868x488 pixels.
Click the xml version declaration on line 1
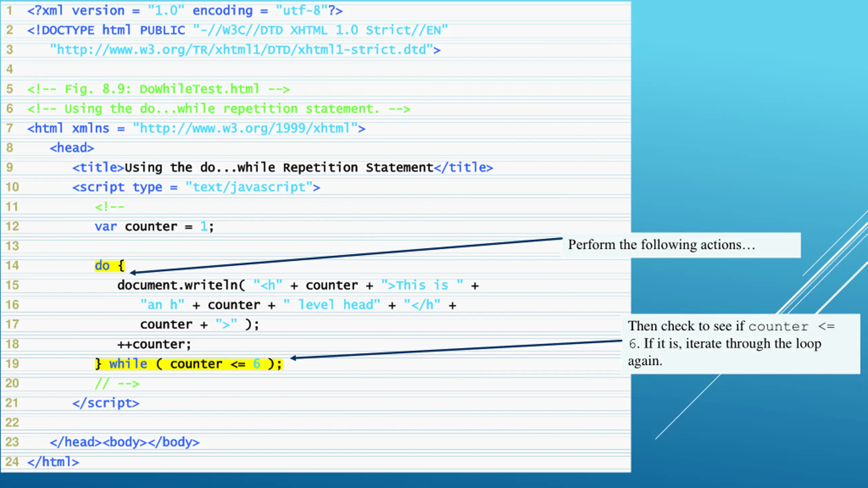pyautogui.click(x=185, y=11)
